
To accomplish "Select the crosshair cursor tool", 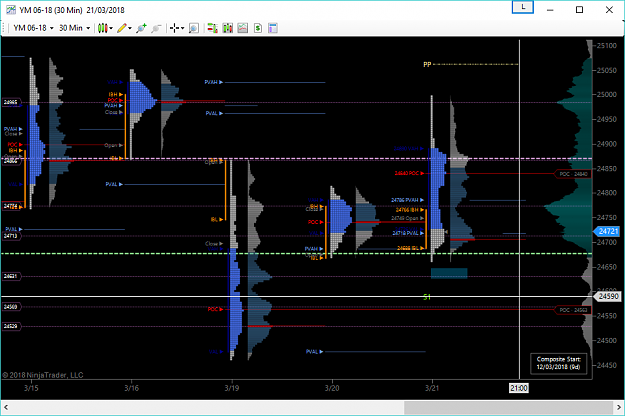I will coord(174,28).
